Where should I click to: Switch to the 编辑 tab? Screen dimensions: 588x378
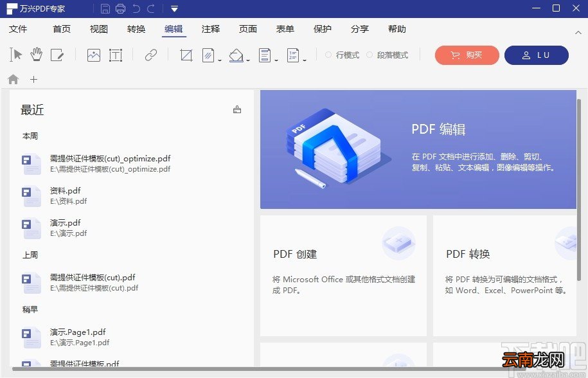tap(174, 29)
